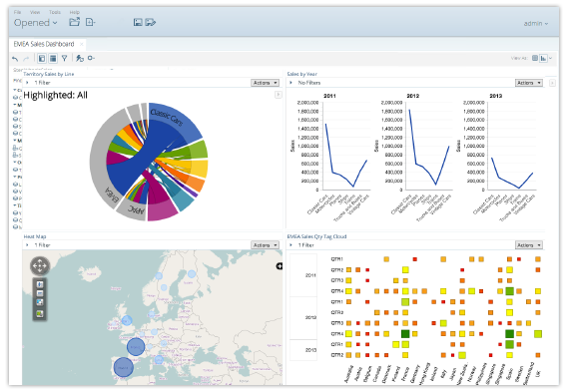Viewport: 569px width, 392px height.
Task: Click the 2013 chart heading
Action: pyautogui.click(x=496, y=96)
